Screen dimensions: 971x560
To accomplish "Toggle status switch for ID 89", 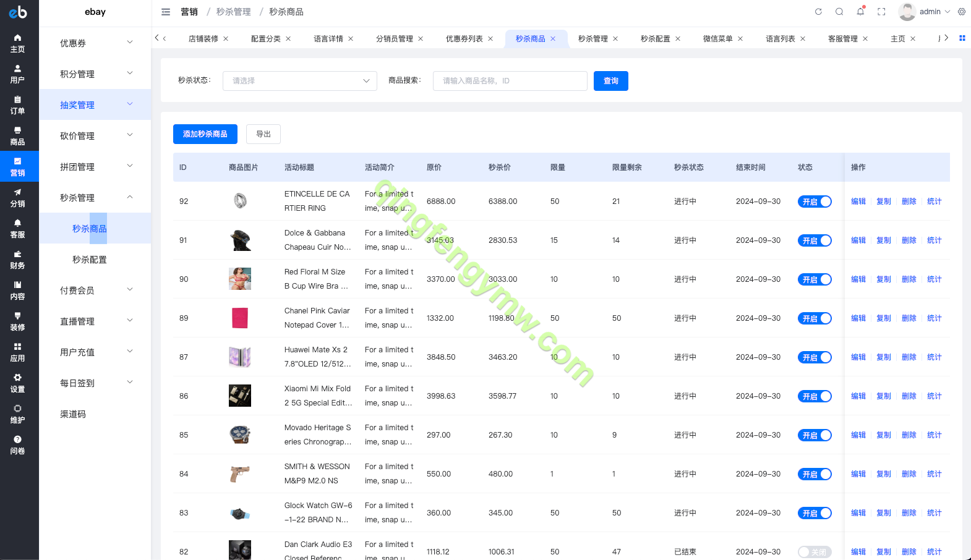I will click(815, 318).
